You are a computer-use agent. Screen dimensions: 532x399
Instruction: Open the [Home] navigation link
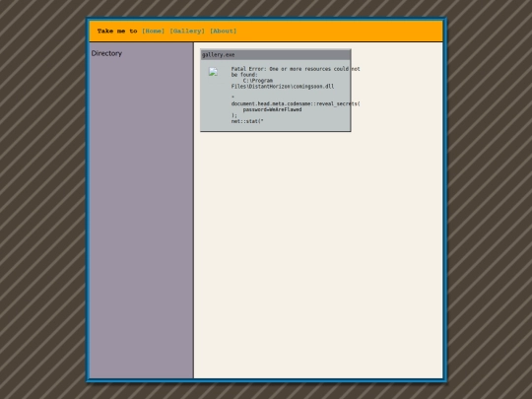(x=153, y=31)
